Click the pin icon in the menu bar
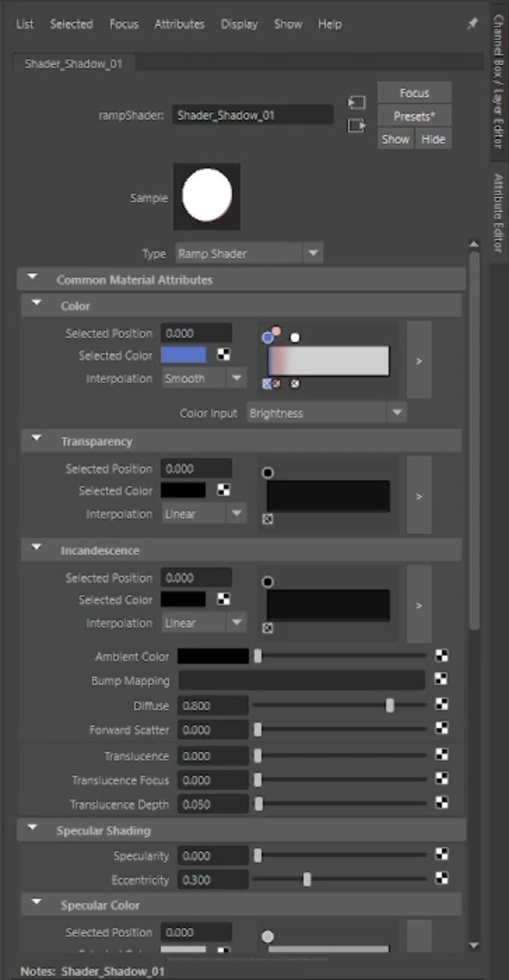 472,24
